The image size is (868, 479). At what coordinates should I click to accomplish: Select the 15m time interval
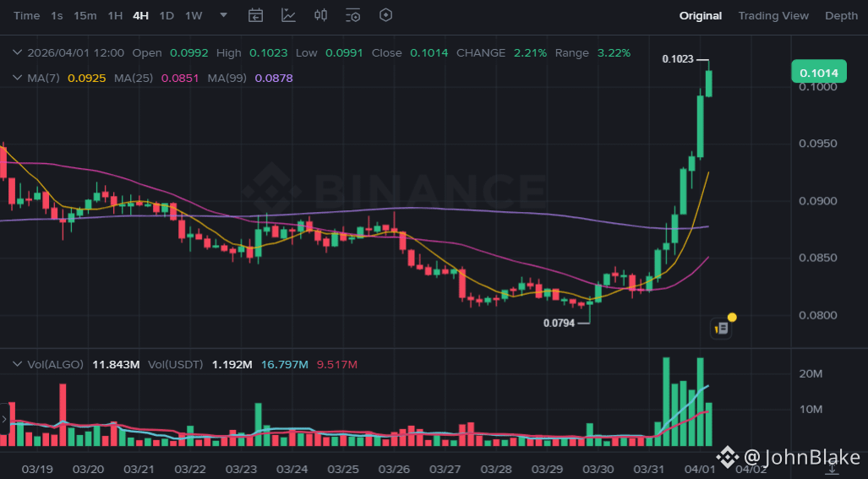click(85, 15)
